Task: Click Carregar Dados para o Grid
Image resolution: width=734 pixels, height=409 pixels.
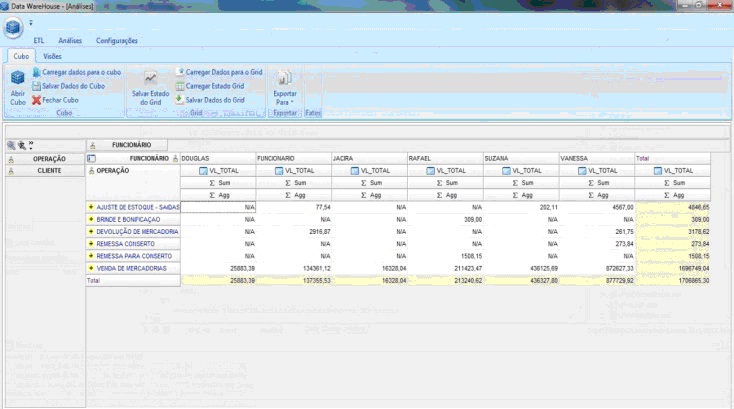Action: click(x=222, y=72)
